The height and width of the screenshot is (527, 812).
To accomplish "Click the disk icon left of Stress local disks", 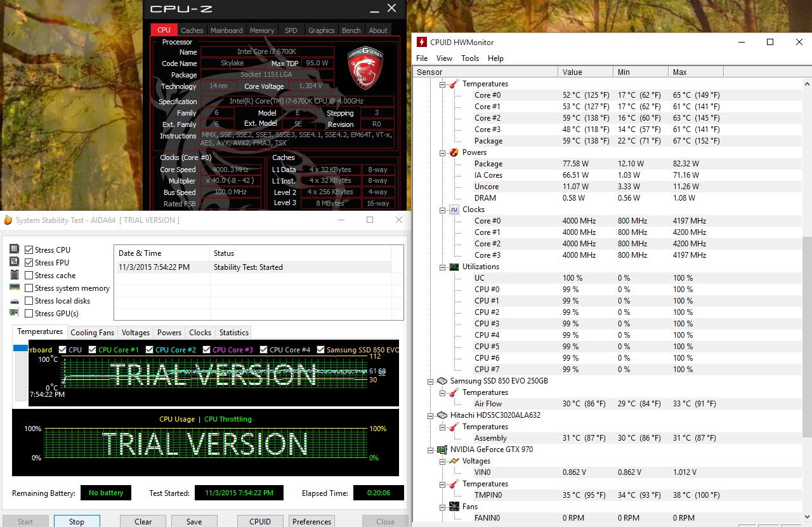I will (15, 300).
